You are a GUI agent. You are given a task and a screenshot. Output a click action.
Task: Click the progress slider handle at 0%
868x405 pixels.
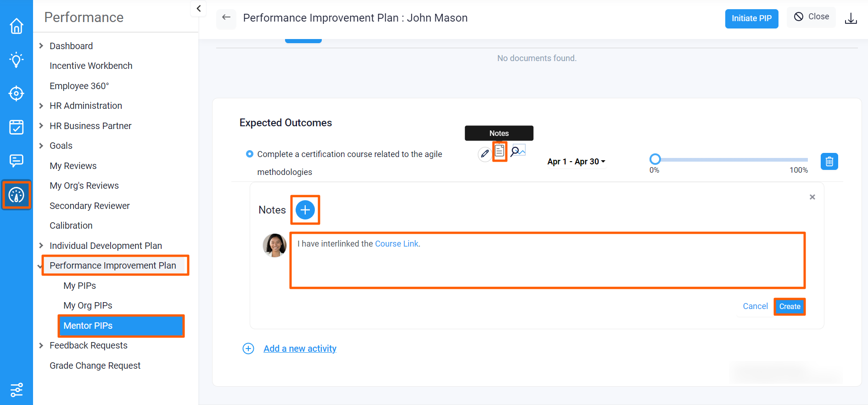pos(655,159)
